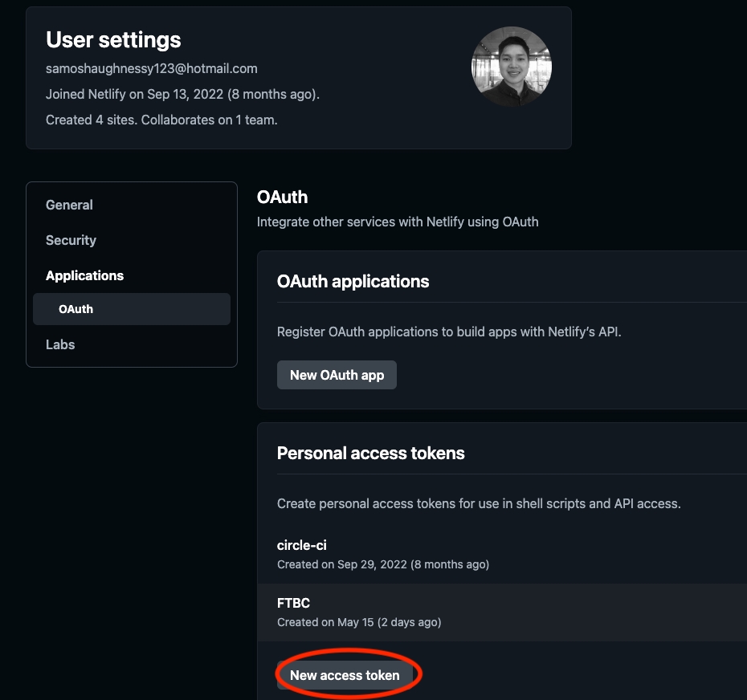Select the OAuth sidebar sub-item
747x700 pixels.
click(x=76, y=309)
